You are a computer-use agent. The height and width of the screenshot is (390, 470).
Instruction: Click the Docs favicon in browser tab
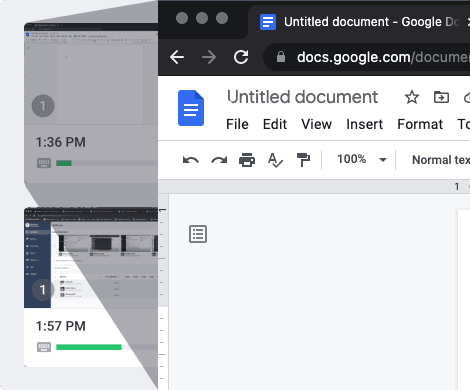268,22
